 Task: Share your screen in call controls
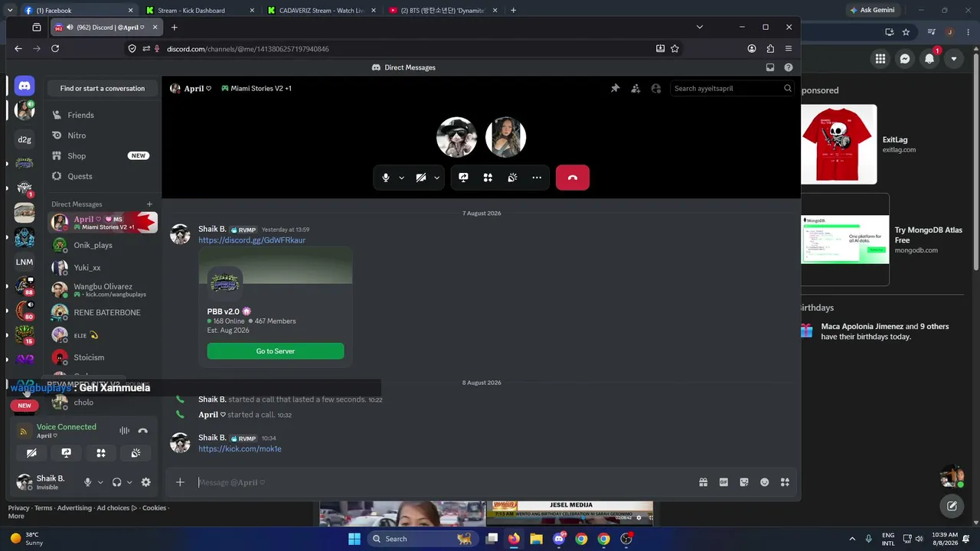463,178
